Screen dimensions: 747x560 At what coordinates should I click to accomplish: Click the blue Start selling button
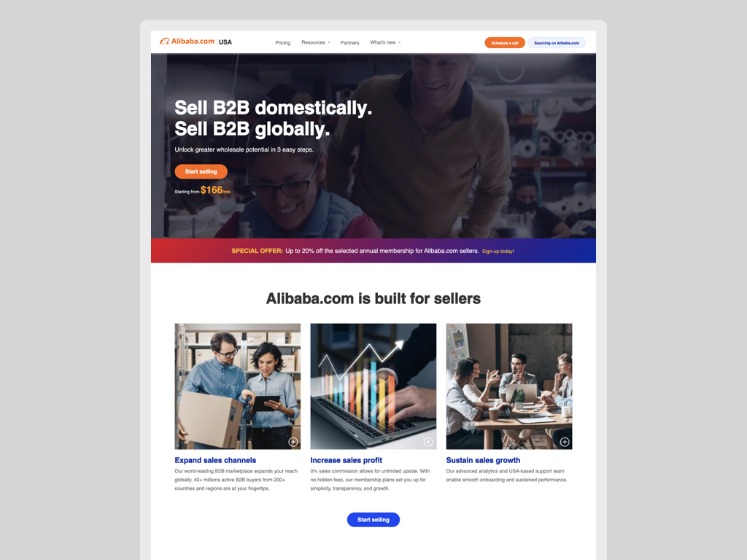(373, 519)
